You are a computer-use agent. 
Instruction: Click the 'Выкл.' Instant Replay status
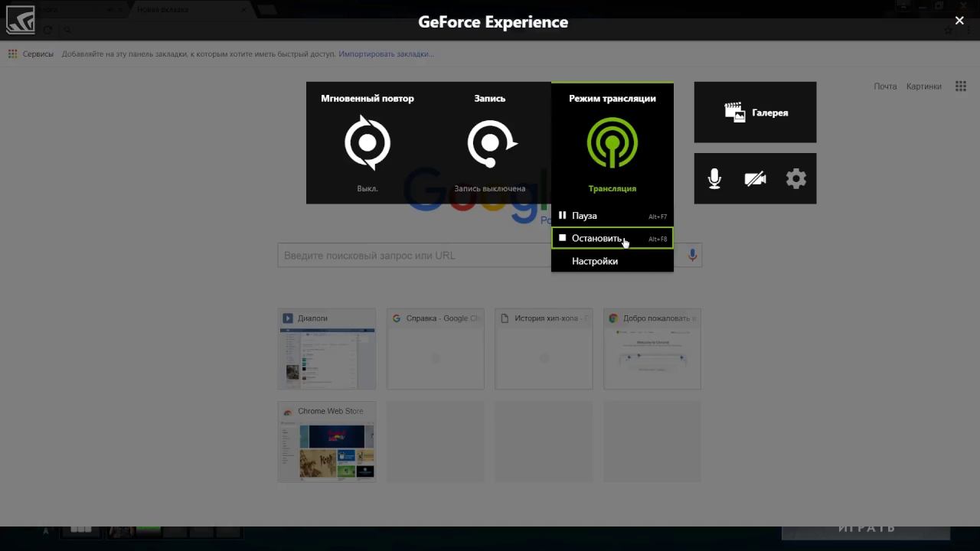point(367,188)
